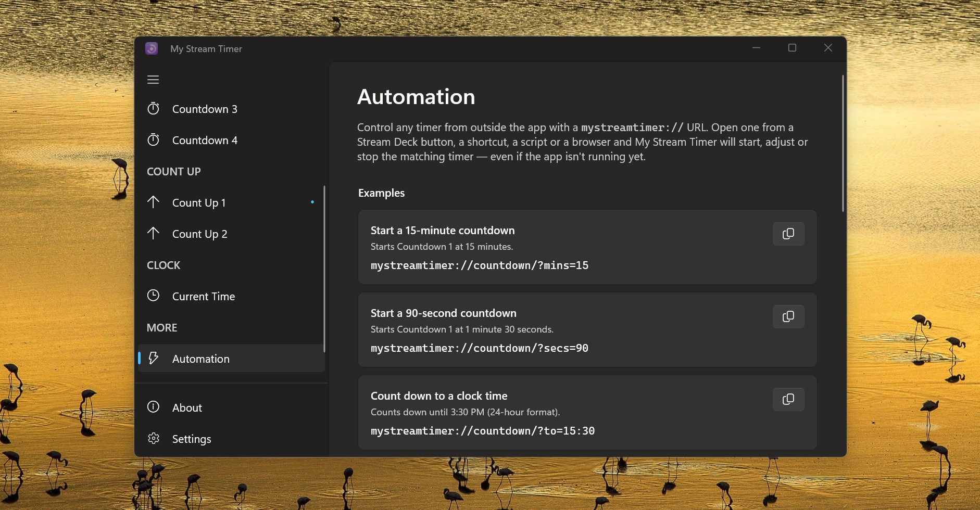The image size is (980, 510).
Task: Toggle the hamburger navigation menu
Action: tap(153, 80)
